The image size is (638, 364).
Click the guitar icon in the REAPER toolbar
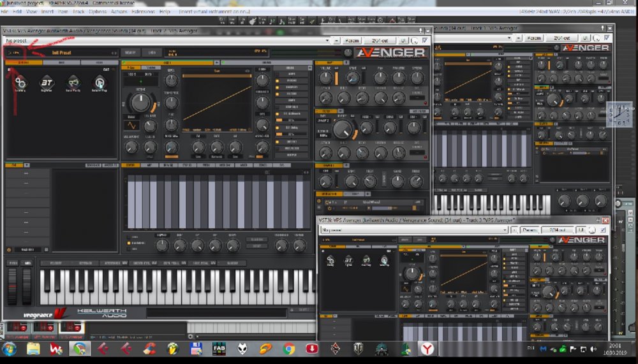(x=252, y=20)
